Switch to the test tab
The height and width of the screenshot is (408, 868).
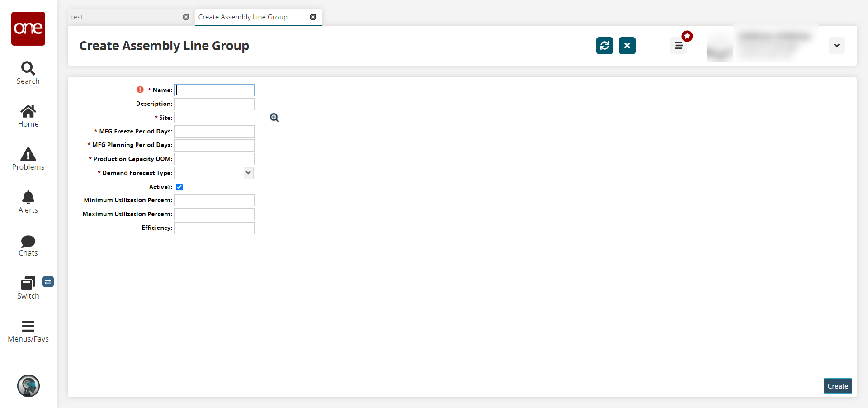click(x=130, y=17)
